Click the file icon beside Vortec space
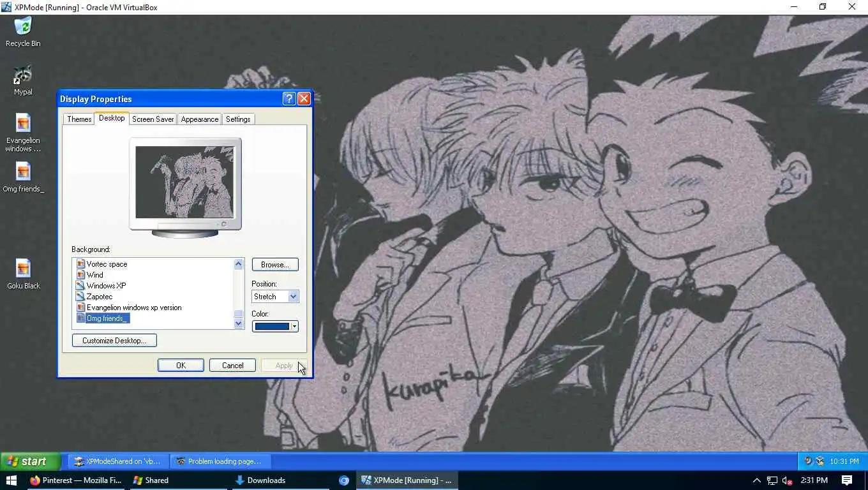868x490 pixels. click(80, 264)
